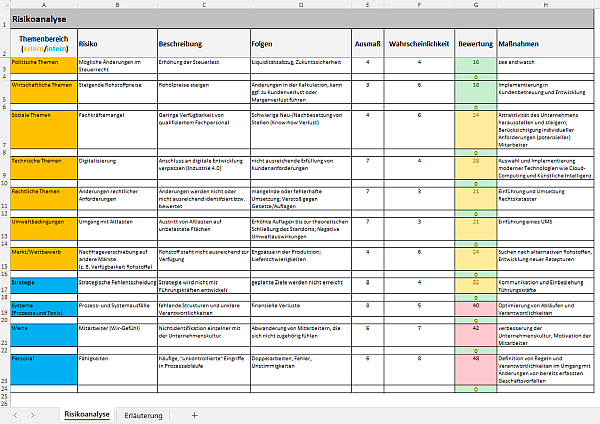Click the Risikoanalyse title cell
Screen dimensions: 600x424
point(42,18)
